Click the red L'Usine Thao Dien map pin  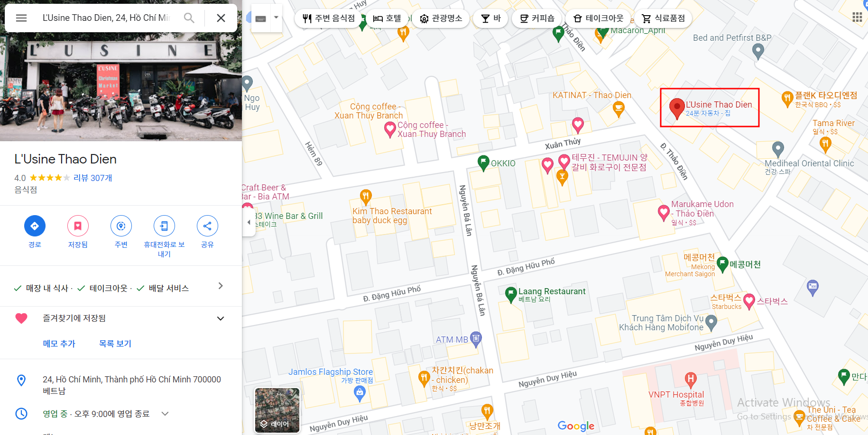(x=676, y=109)
